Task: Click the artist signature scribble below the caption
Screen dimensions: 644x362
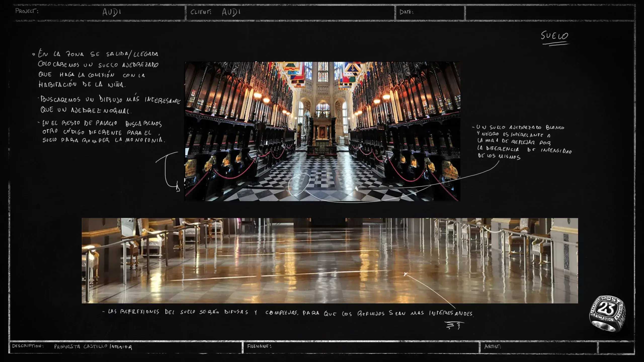Action: pos(454,325)
